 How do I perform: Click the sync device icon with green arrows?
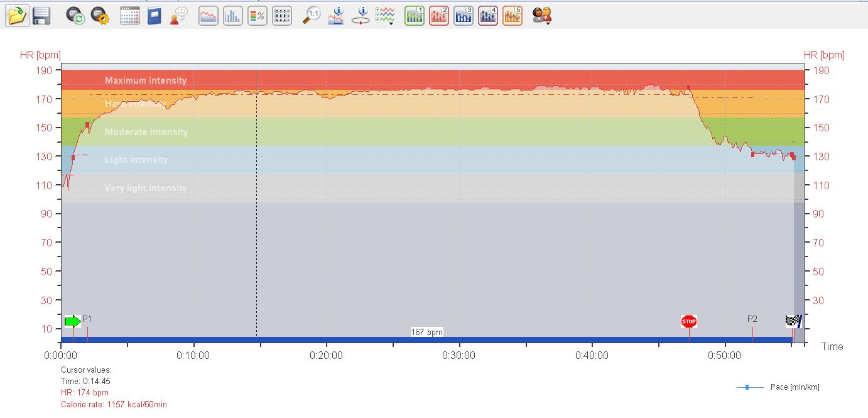(76, 16)
